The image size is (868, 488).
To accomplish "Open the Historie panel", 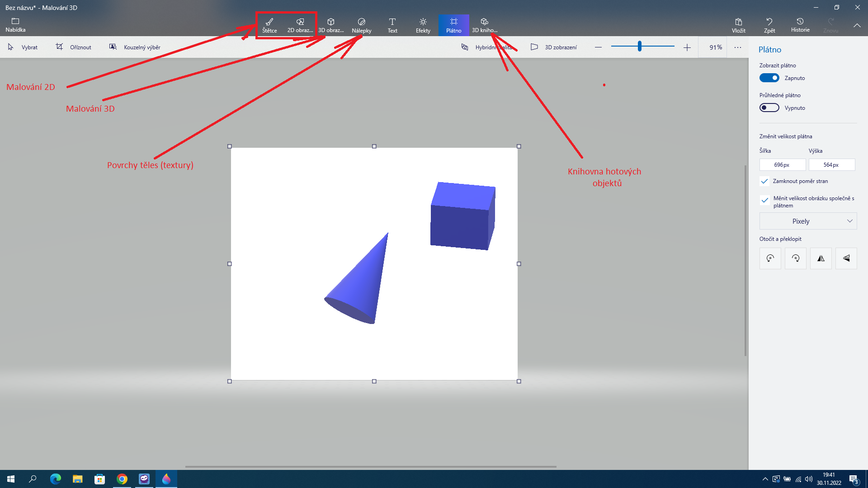I will (x=800, y=25).
